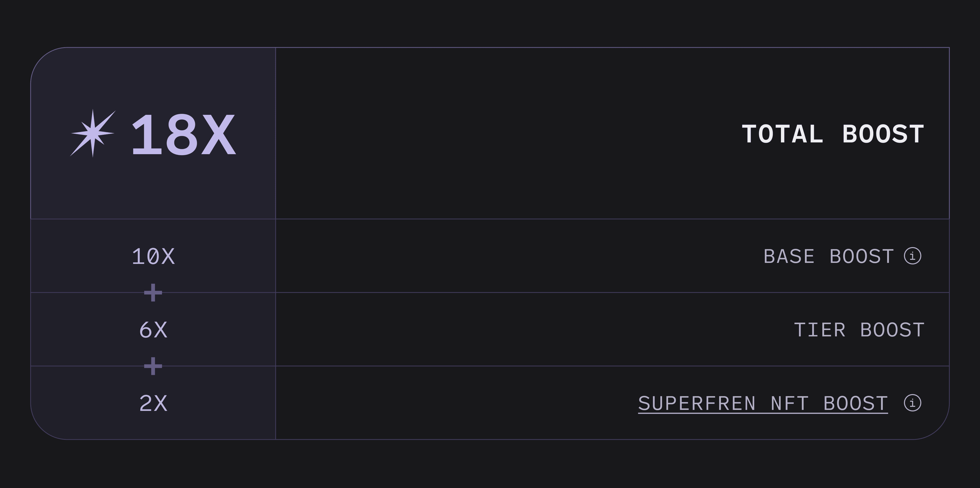This screenshot has width=980, height=488.
Task: Click the word BASE in the BASE BOOST label
Action: (x=789, y=256)
